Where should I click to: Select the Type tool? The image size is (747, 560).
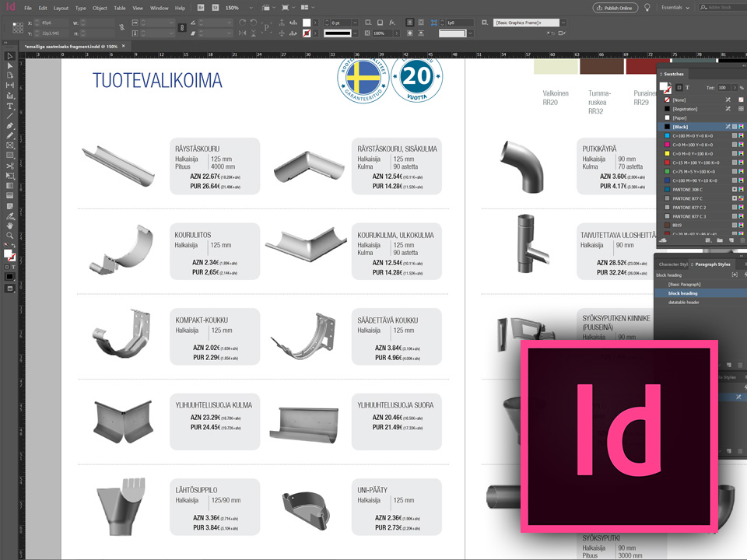(x=9, y=107)
